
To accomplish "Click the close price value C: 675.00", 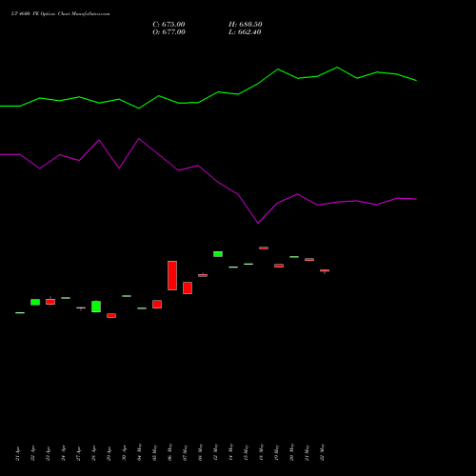I will pos(169,25).
